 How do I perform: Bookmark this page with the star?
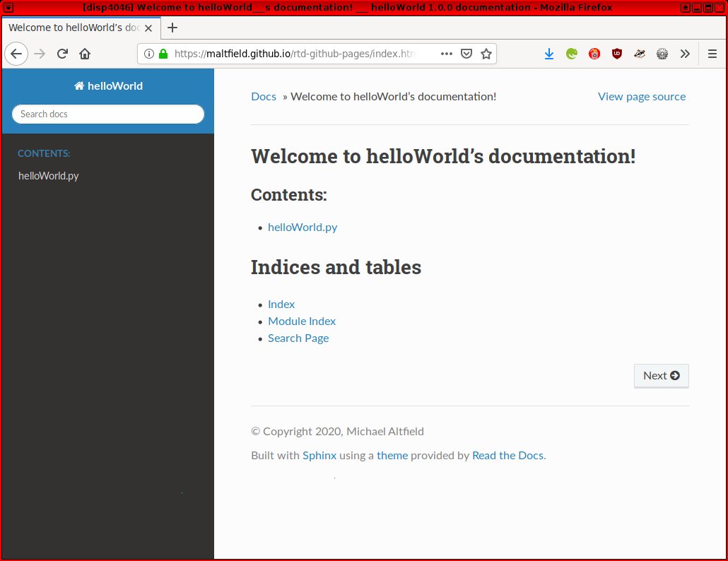point(486,54)
